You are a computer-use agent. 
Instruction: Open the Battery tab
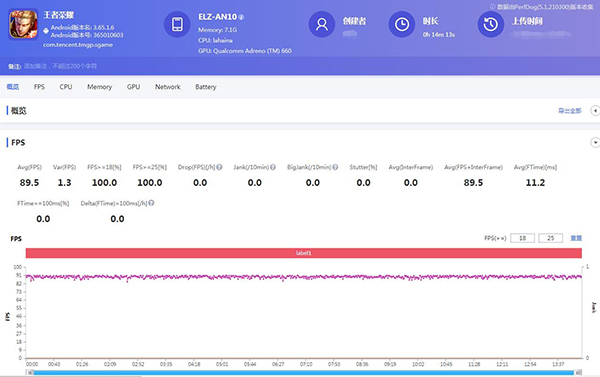coord(206,87)
